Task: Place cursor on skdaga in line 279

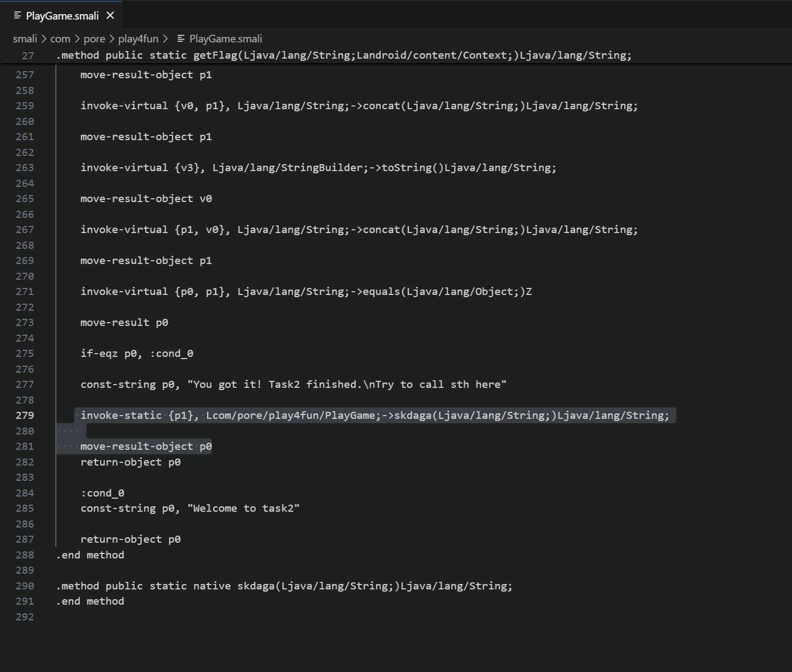Action: [x=412, y=416]
